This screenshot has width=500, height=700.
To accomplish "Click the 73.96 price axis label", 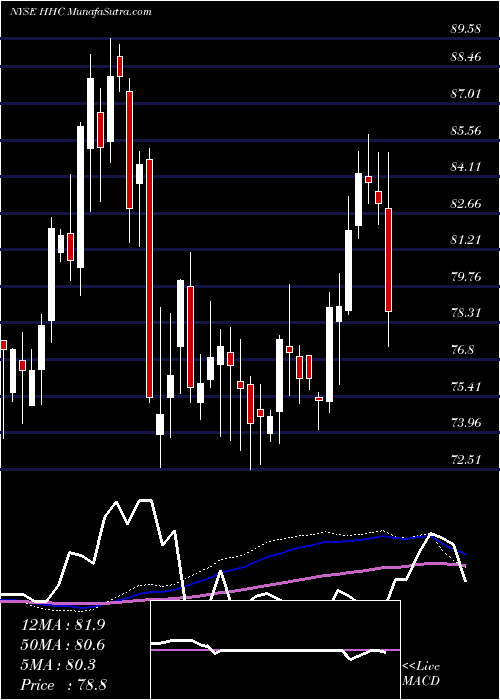I will [x=465, y=422].
